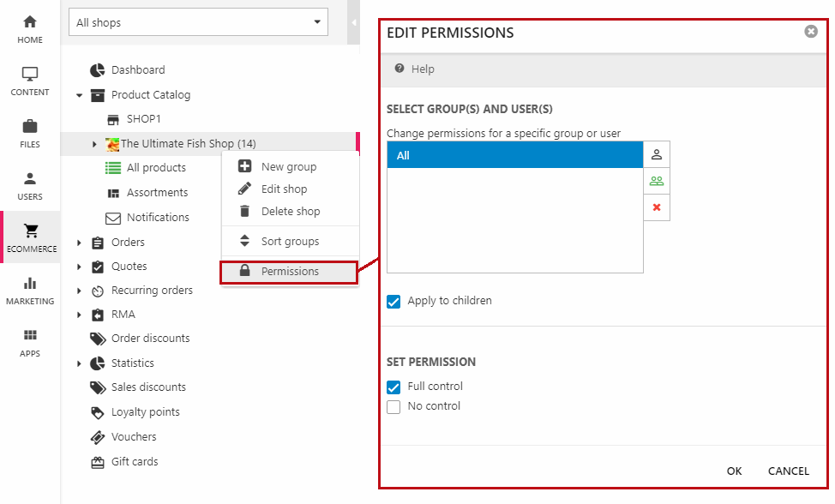835x504 pixels.
Task: Expand the Orders tree node
Action: 80,243
